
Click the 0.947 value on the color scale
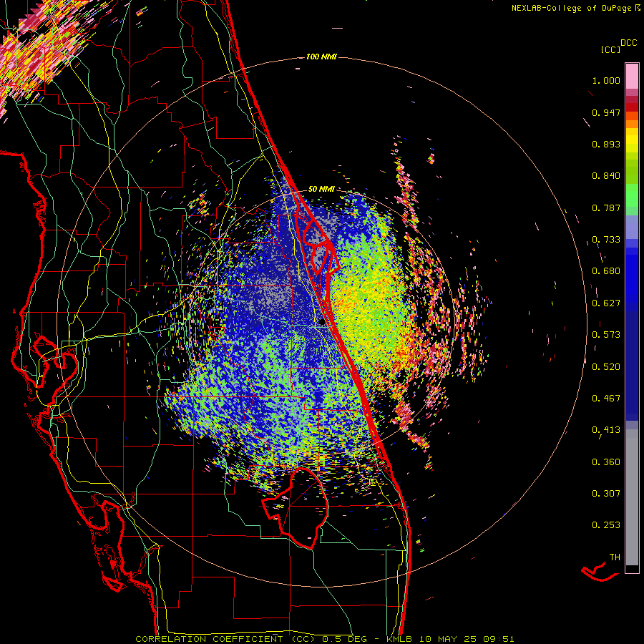tap(606, 112)
